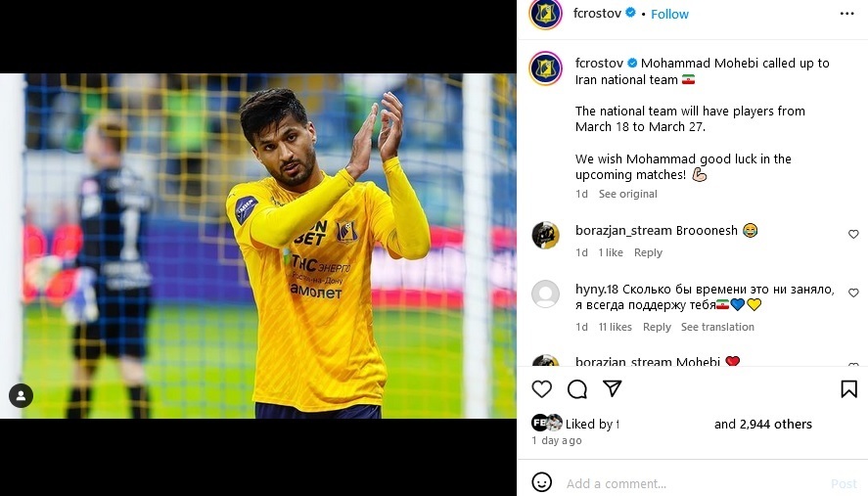The image size is (868, 496).
Task: Like hyny.18's Russian comment
Action: click(853, 293)
